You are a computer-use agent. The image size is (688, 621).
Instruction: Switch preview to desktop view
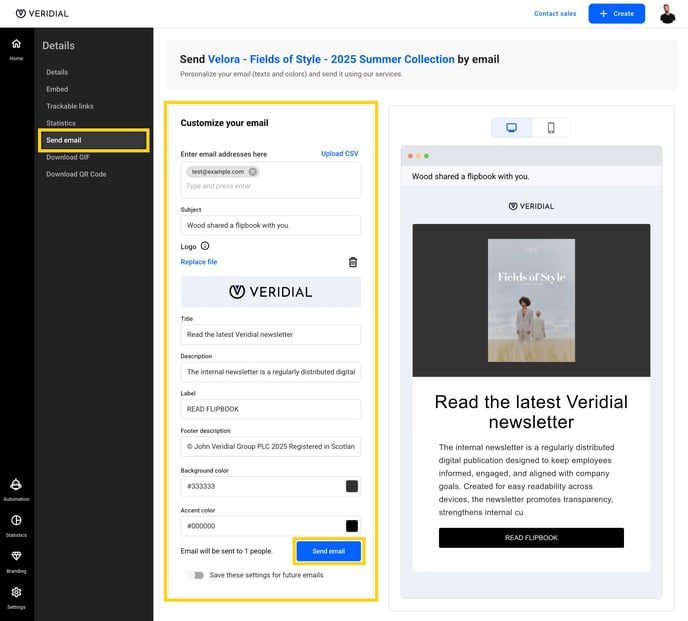[x=511, y=128]
